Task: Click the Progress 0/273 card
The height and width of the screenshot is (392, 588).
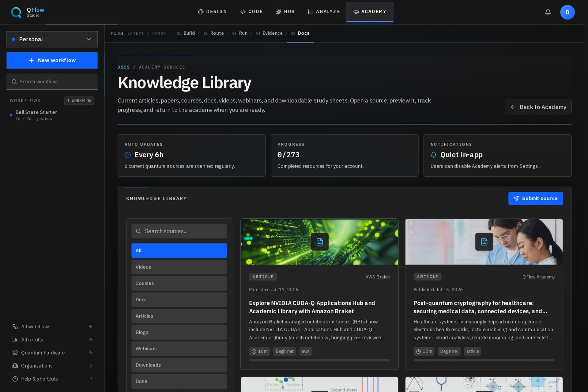Action: [x=344, y=156]
